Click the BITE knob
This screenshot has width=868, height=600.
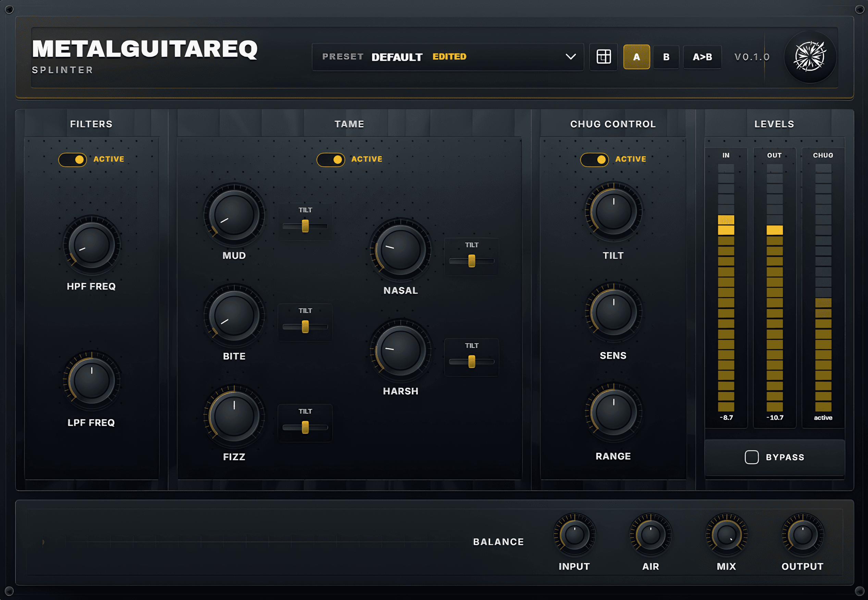click(x=234, y=315)
